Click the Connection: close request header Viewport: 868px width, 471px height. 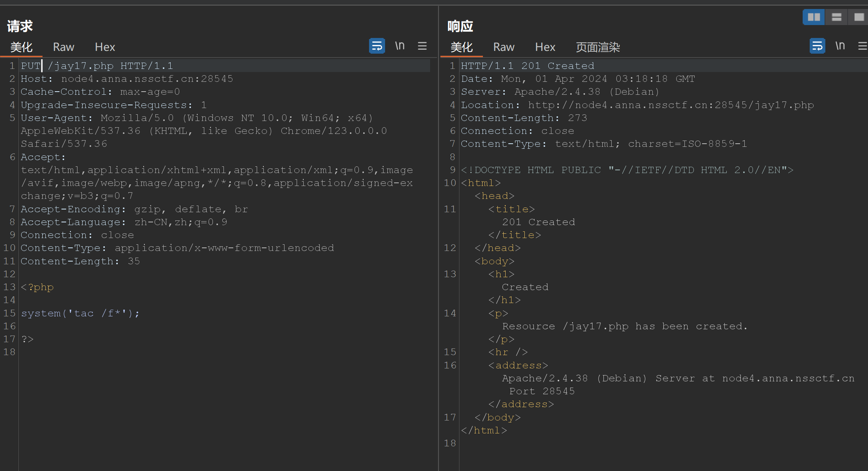click(x=77, y=235)
